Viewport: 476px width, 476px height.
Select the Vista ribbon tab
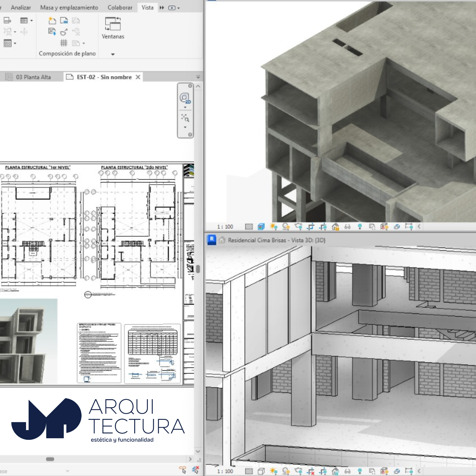(x=147, y=7)
